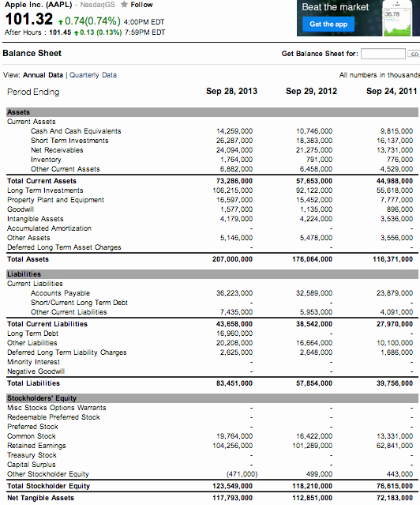Click the 4,224,000 intangible assets value
Image resolution: width=420 pixels, height=505 pixels.
(x=316, y=219)
